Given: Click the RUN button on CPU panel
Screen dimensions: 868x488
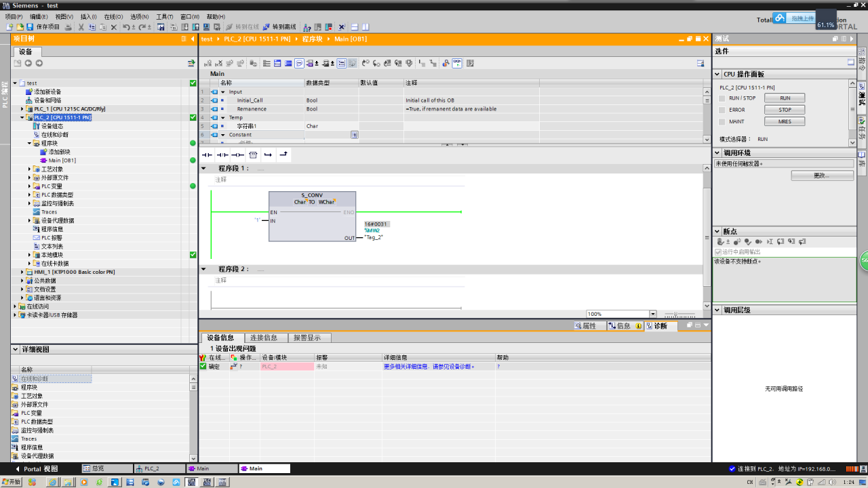Looking at the screenshot, I should pos(785,98).
